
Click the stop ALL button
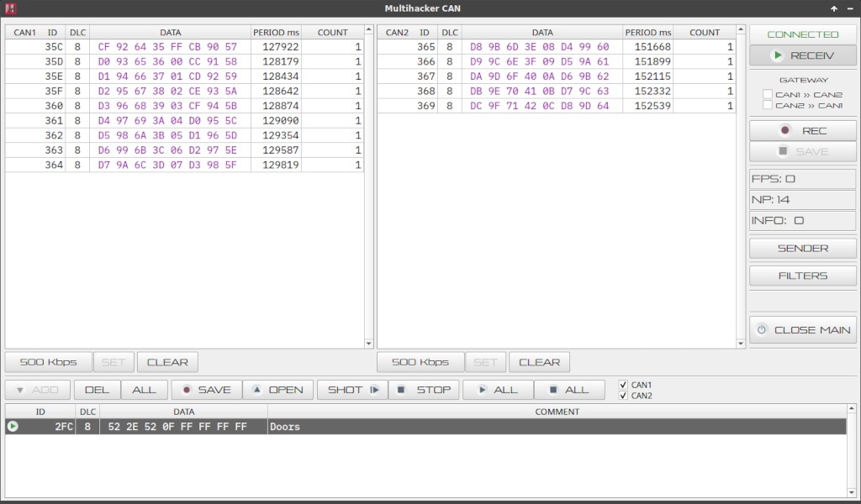[568, 390]
